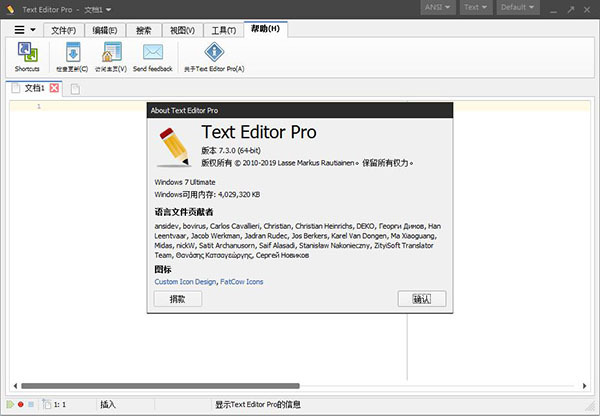This screenshot has width=600, height=416.
Task: Open the Shortcuts tool in the ribbon
Action: [27, 57]
